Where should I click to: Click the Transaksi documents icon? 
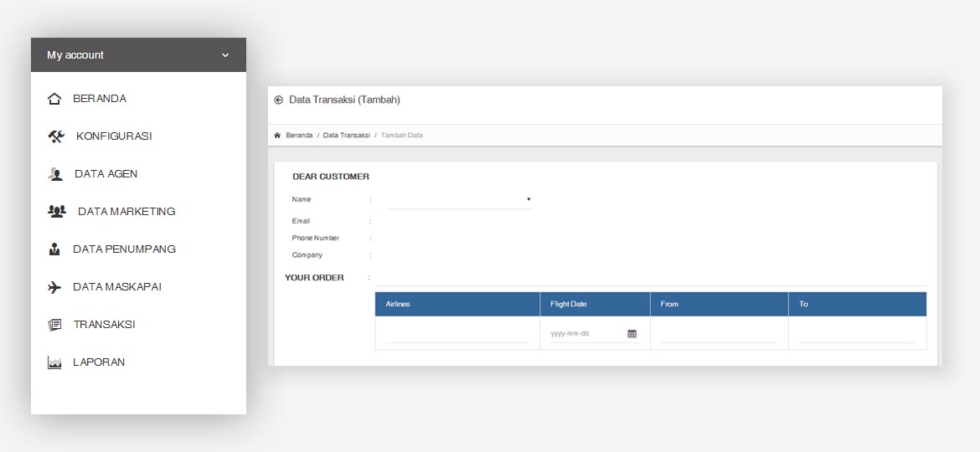(54, 325)
